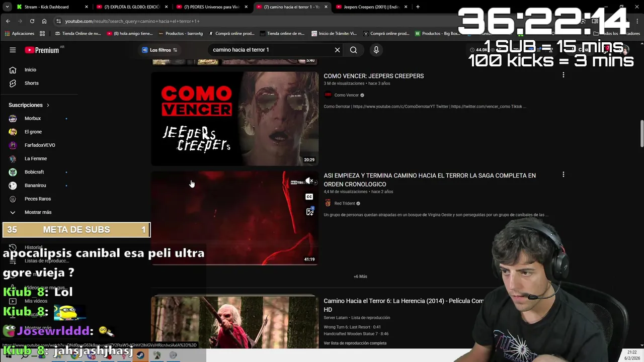Reload the YouTube results page
Screen dimensions: 644x362
click(32, 21)
